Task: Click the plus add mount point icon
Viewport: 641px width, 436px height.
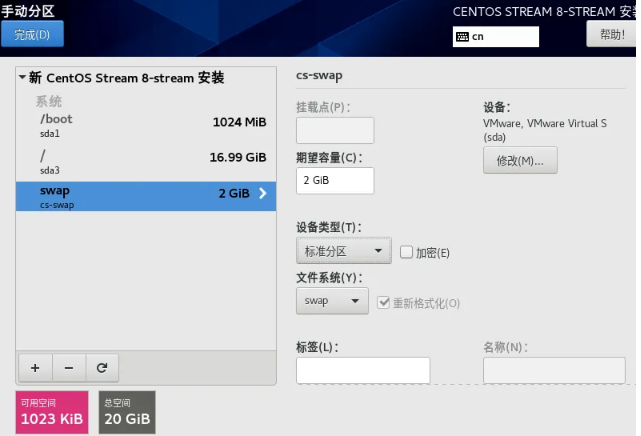Action: click(x=35, y=367)
